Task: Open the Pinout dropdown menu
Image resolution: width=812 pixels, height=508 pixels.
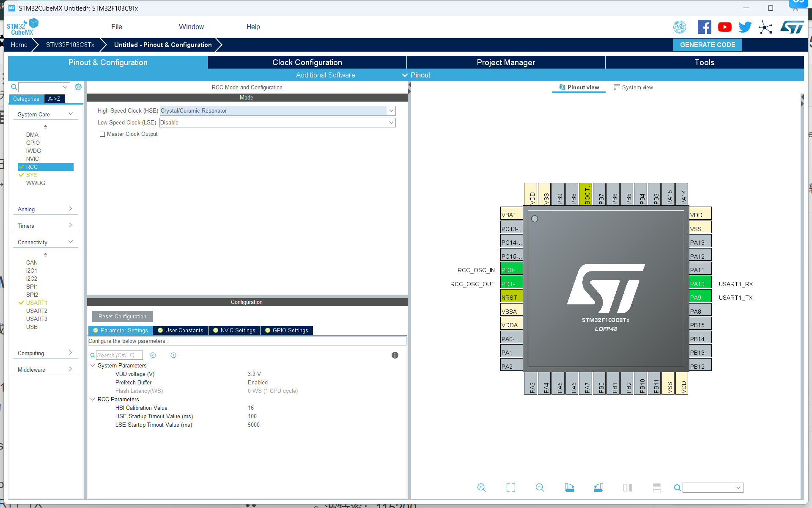Action: (x=416, y=75)
